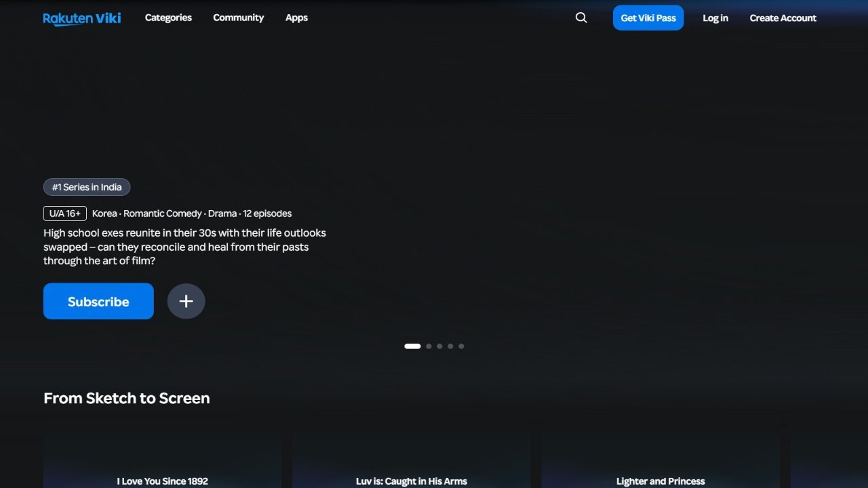Select the second carousel slide dot
The height and width of the screenshot is (488, 868).
429,346
